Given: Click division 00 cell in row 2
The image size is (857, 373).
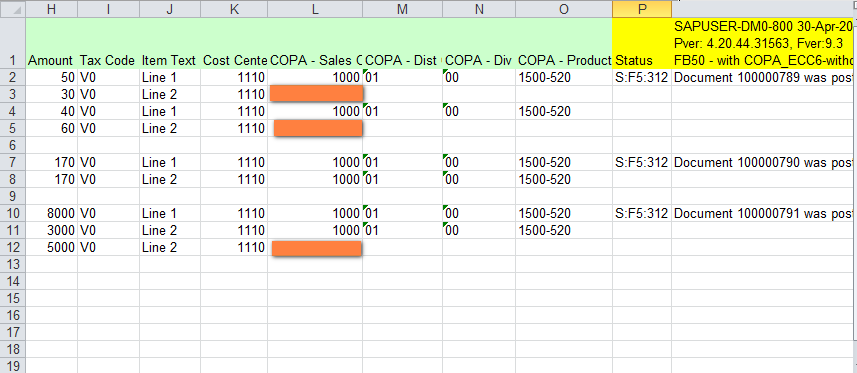Looking at the screenshot, I should pyautogui.click(x=479, y=78).
